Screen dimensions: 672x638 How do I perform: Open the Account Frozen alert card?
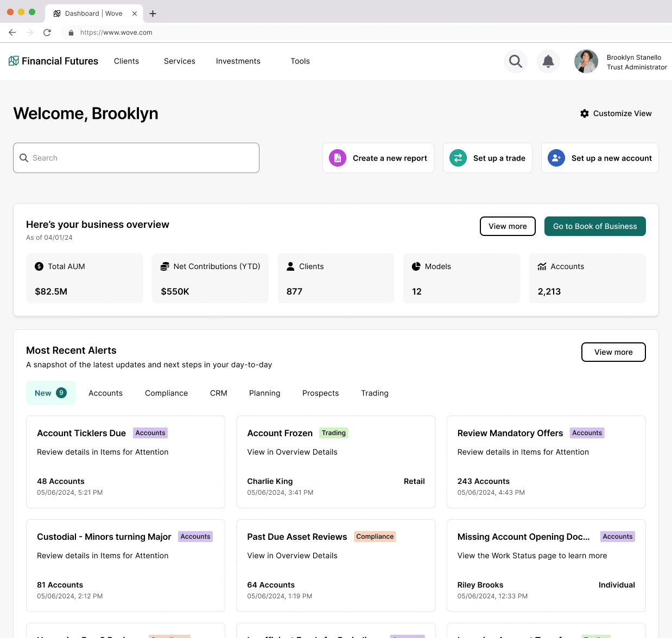(336, 462)
